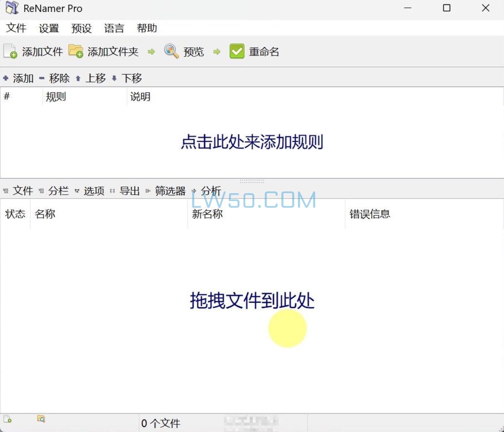
Task: Click the small add-file icon in status bar
Action: click(x=8, y=419)
